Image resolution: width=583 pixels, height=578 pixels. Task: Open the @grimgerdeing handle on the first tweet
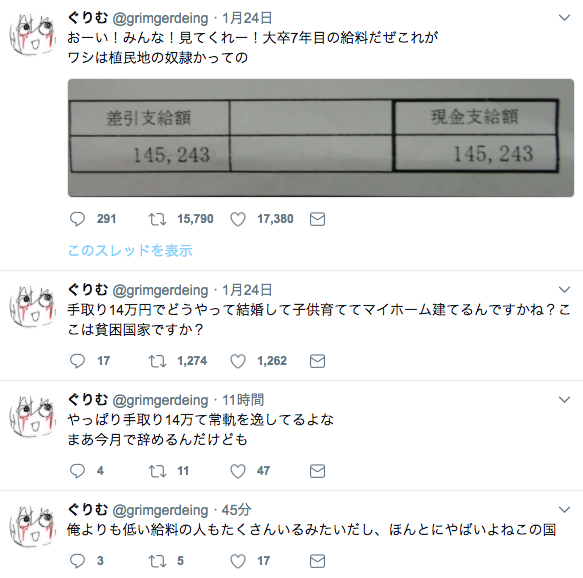(160, 18)
